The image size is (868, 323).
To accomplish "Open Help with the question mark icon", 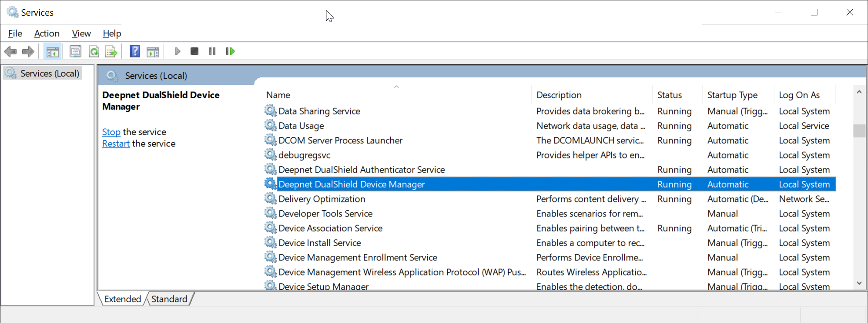I will pyautogui.click(x=135, y=51).
